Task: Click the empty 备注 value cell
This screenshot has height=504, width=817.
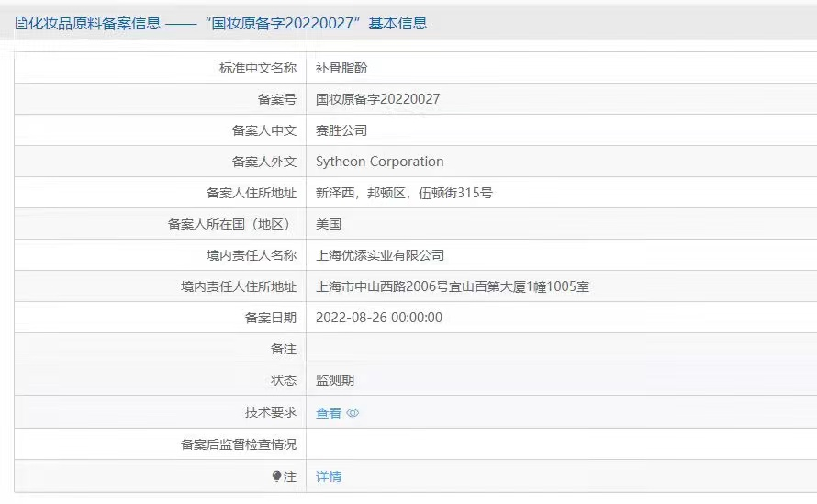Action: click(560, 349)
